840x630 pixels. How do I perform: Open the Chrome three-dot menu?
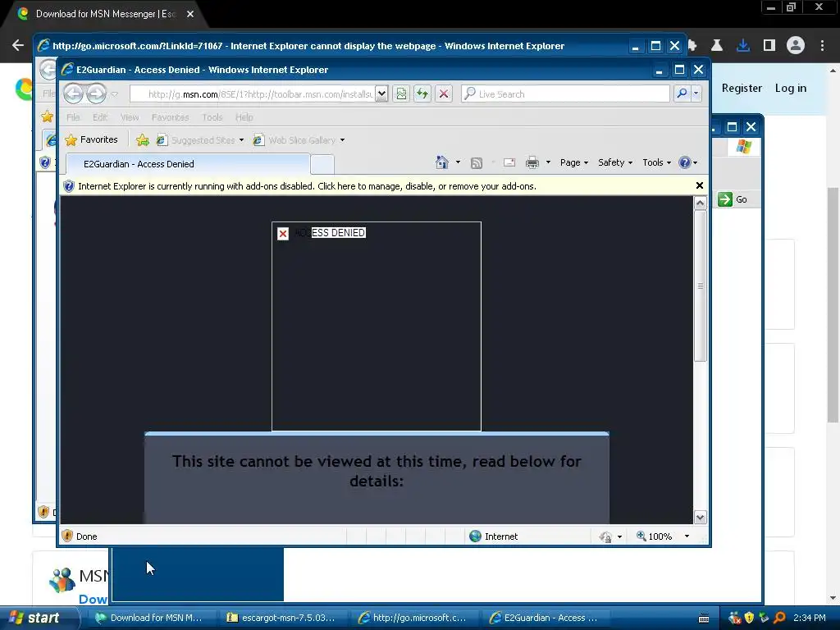click(x=822, y=46)
